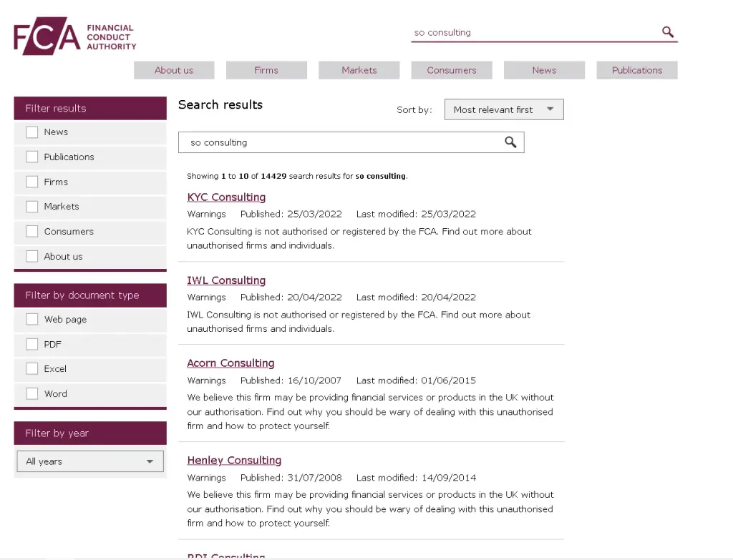This screenshot has height=560, width=733.
Task: Click the FCA logo in the header
Action: pyautogui.click(x=74, y=36)
